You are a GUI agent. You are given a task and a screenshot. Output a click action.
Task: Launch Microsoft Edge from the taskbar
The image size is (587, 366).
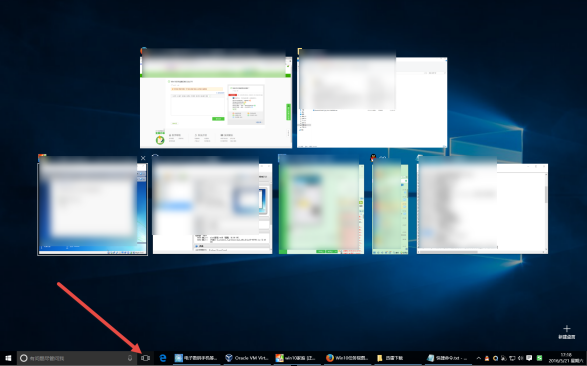click(162, 358)
